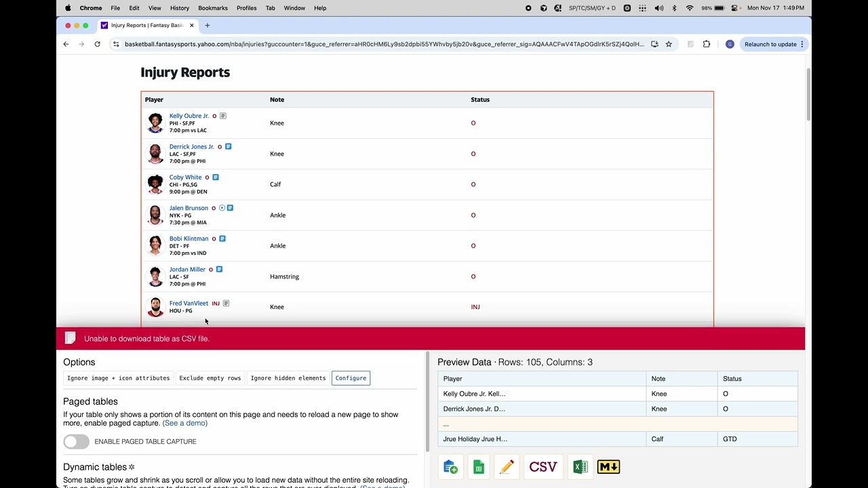868x488 pixels.
Task: Open the History menu
Action: (x=180, y=8)
